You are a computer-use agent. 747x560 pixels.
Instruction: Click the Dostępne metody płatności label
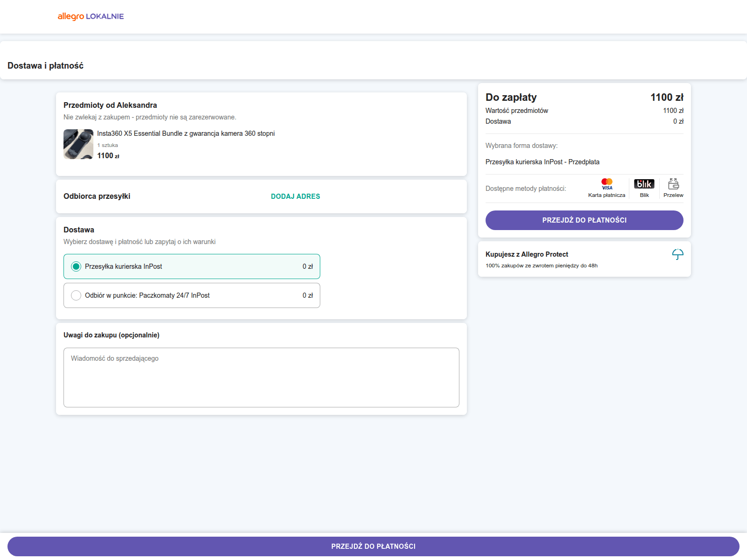[x=526, y=189]
